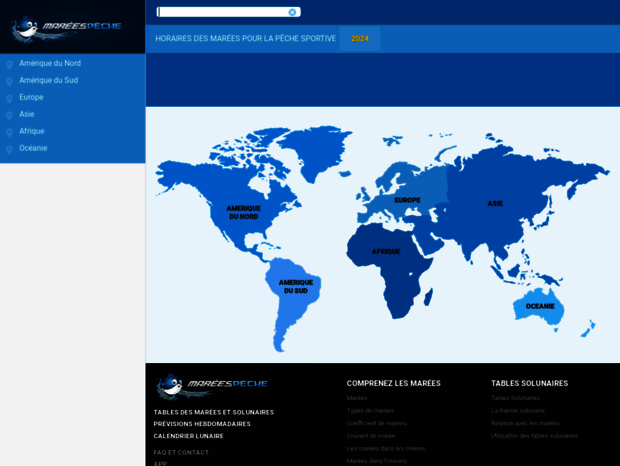This screenshot has height=466, width=620.
Task: Click the pin icon beside Océanie
Action: (9, 149)
